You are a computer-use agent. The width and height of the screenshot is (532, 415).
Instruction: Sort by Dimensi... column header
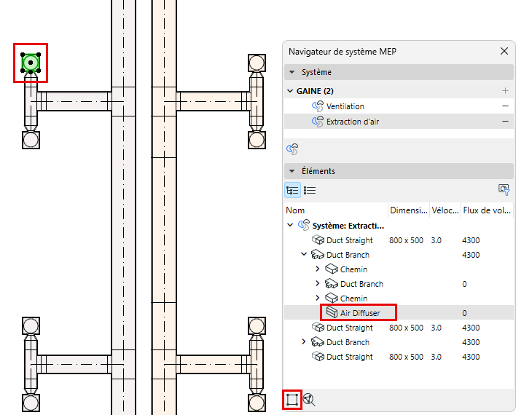[x=409, y=210]
